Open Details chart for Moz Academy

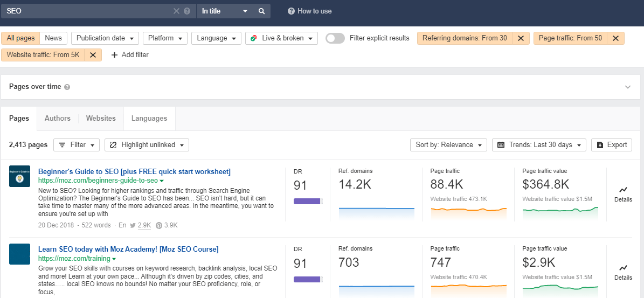[x=623, y=273]
